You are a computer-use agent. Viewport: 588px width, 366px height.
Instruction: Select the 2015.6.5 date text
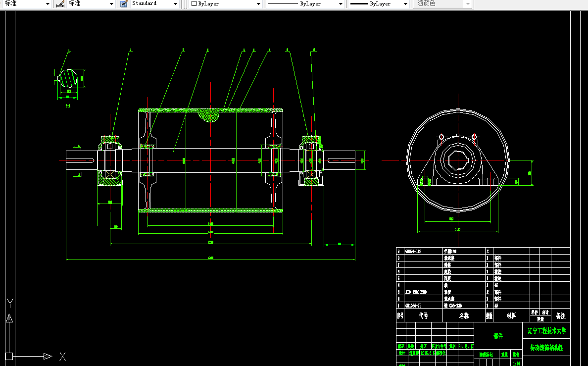[428, 353]
